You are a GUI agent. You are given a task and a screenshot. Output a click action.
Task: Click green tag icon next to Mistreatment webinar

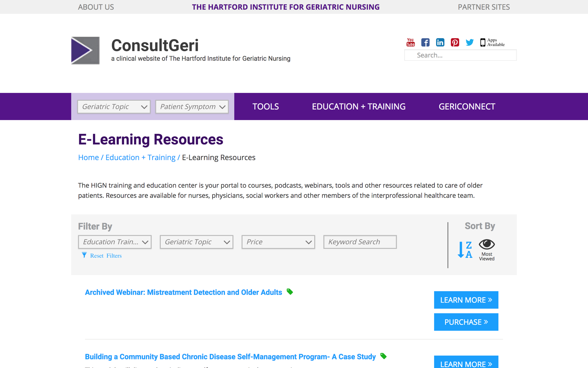(x=290, y=291)
